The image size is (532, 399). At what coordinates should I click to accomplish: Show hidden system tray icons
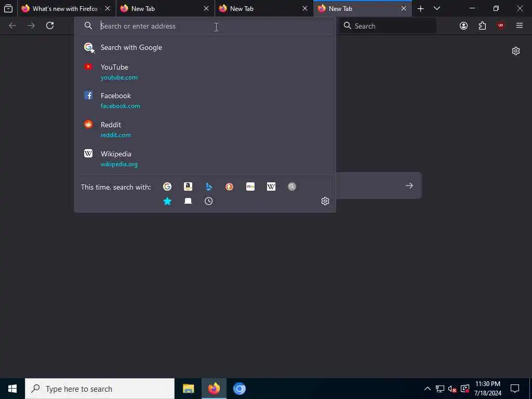tap(428, 389)
